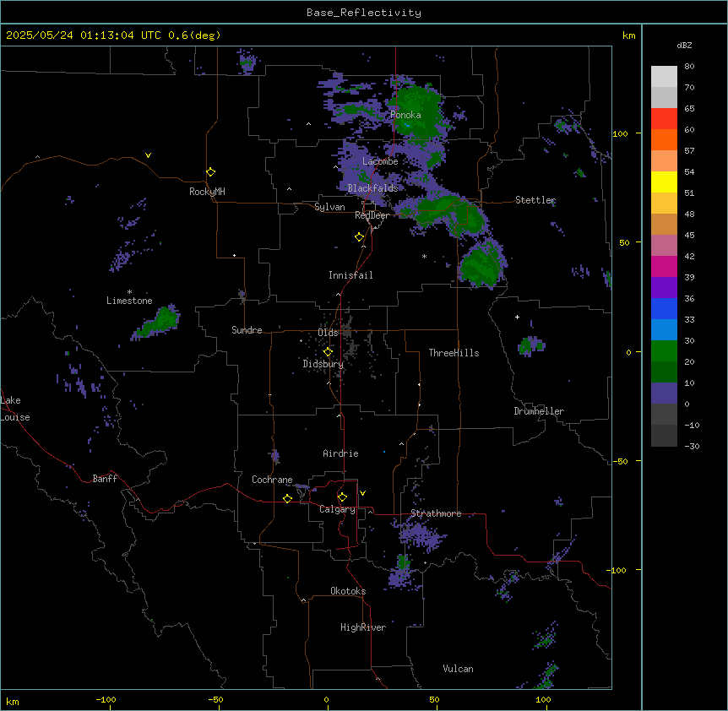Click the Banff label
This screenshot has width=728, height=711.
tap(105, 479)
